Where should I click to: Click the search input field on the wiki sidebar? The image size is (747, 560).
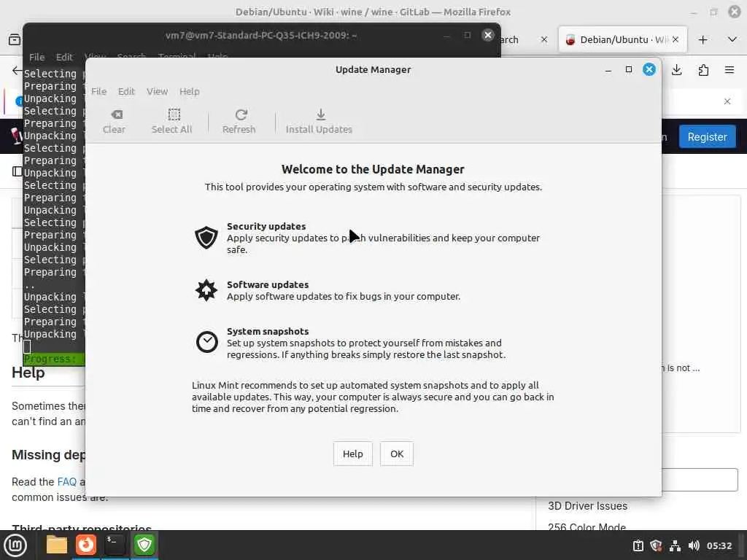pos(700,480)
